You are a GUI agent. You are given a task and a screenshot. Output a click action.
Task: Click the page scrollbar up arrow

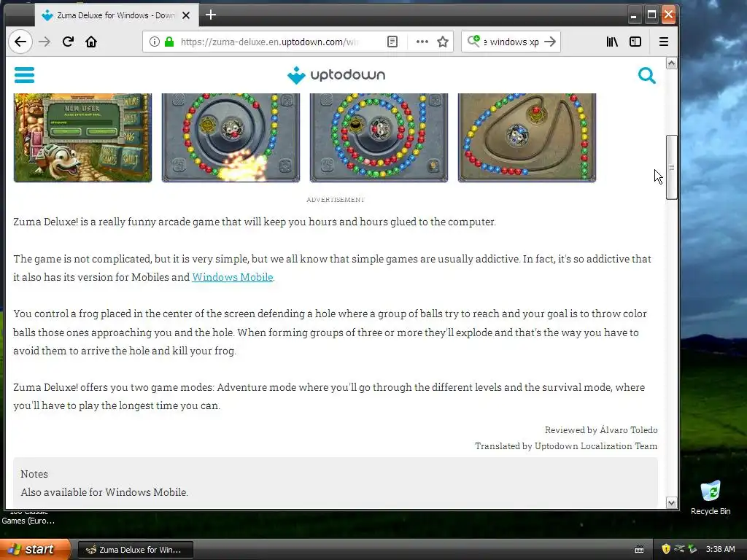pos(672,63)
